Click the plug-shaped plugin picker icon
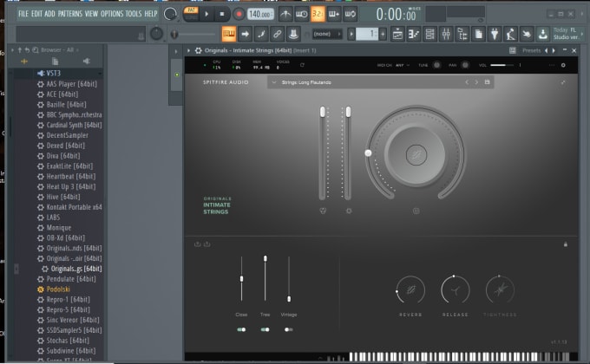The width and height of the screenshot is (590, 364). [495, 34]
